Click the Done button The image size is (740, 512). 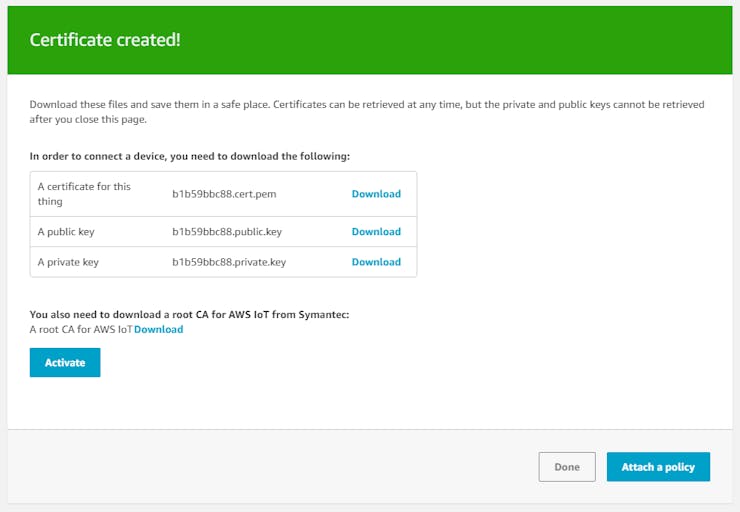pos(567,467)
